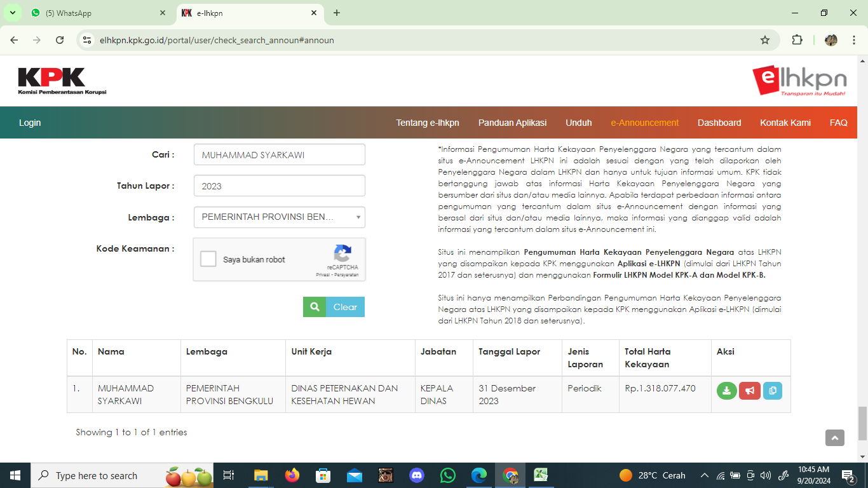868x488 pixels.
Task: Open Tentang e-lhkpn menu
Action: pyautogui.click(x=428, y=123)
